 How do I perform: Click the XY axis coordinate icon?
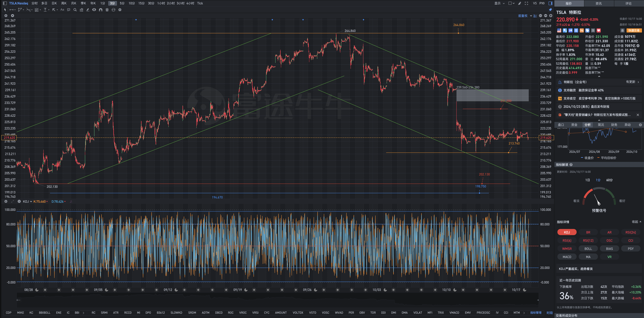click(535, 16)
